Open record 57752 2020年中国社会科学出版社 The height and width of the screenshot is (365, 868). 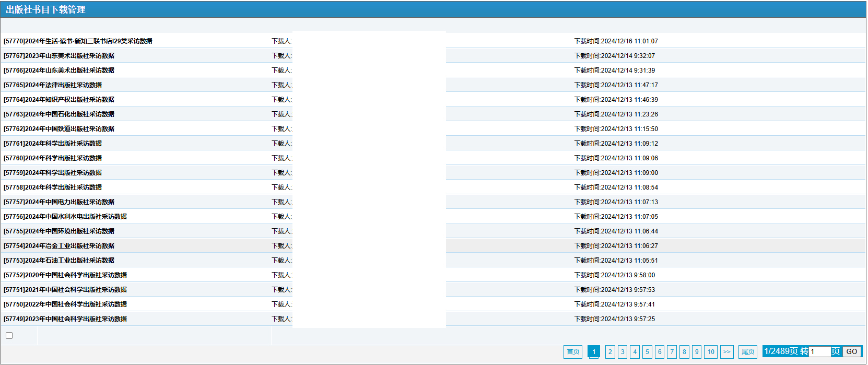pyautogui.click(x=65, y=275)
